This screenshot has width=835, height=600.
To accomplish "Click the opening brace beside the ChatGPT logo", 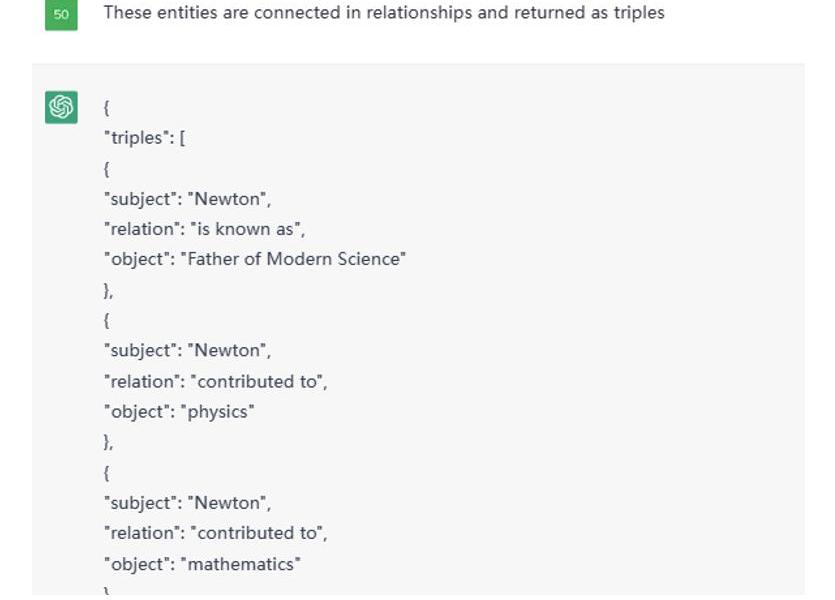I will click(x=107, y=108).
